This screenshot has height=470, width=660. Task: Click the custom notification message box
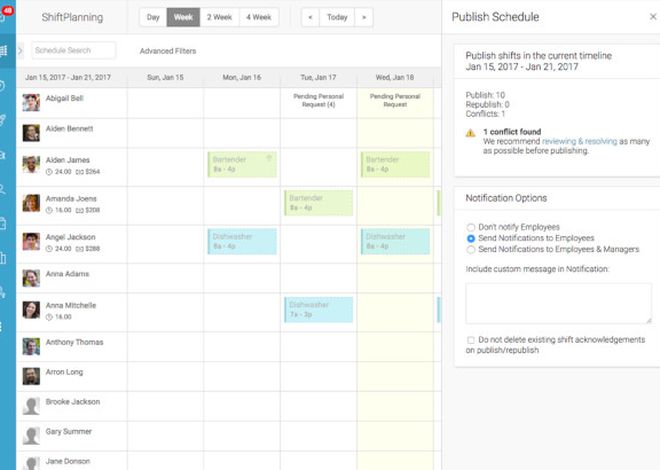(558, 303)
